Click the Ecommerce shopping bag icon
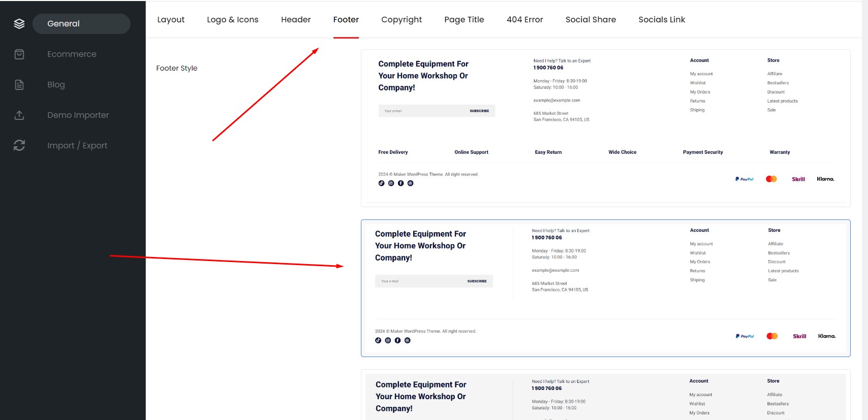Image resolution: width=868 pixels, height=420 pixels. (x=19, y=54)
